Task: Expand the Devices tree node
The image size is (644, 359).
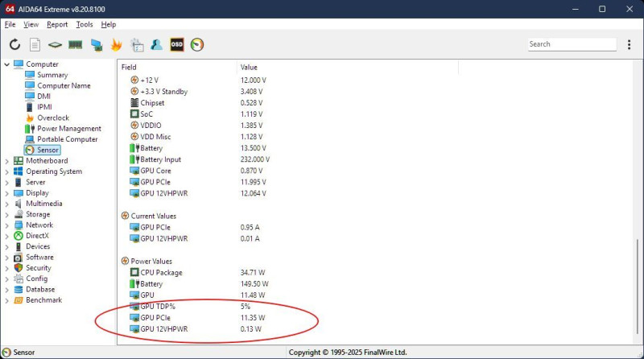Action: click(x=6, y=246)
